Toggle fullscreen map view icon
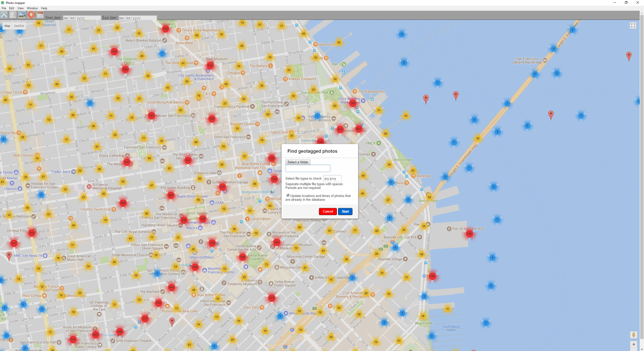The image size is (644, 351). [633, 25]
